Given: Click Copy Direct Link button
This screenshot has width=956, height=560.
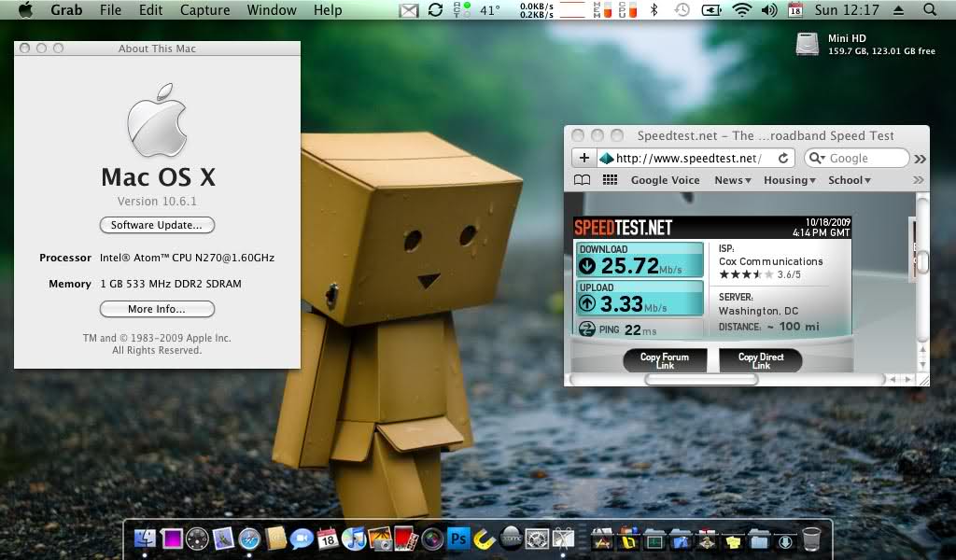Looking at the screenshot, I should click(x=761, y=361).
